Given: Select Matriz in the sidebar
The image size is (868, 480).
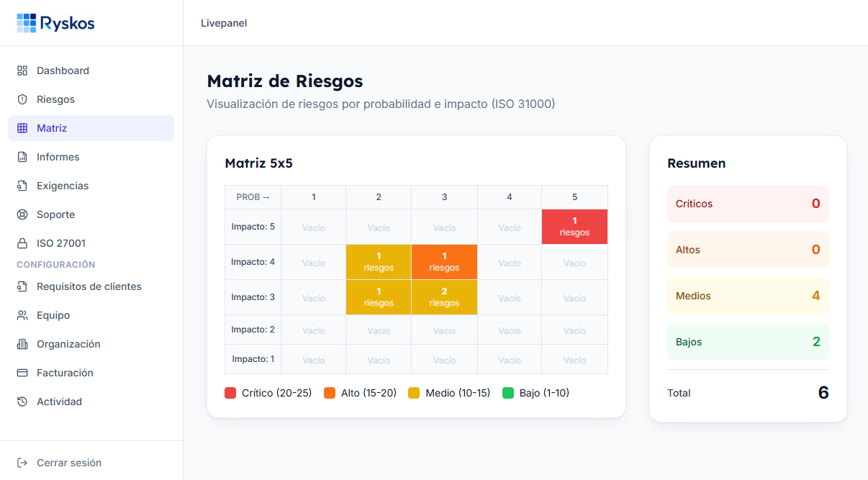Looking at the screenshot, I should click(91, 128).
